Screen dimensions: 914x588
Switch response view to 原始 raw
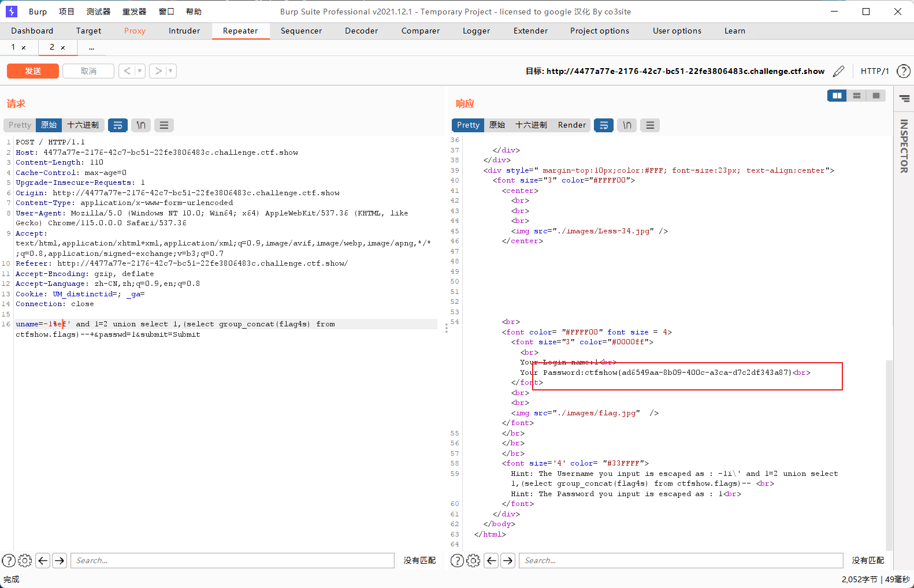(x=497, y=125)
